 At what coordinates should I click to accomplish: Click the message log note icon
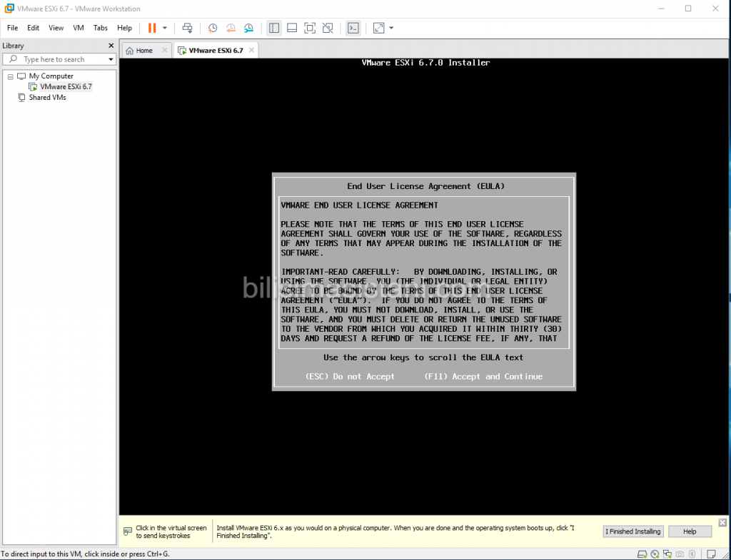(x=712, y=554)
